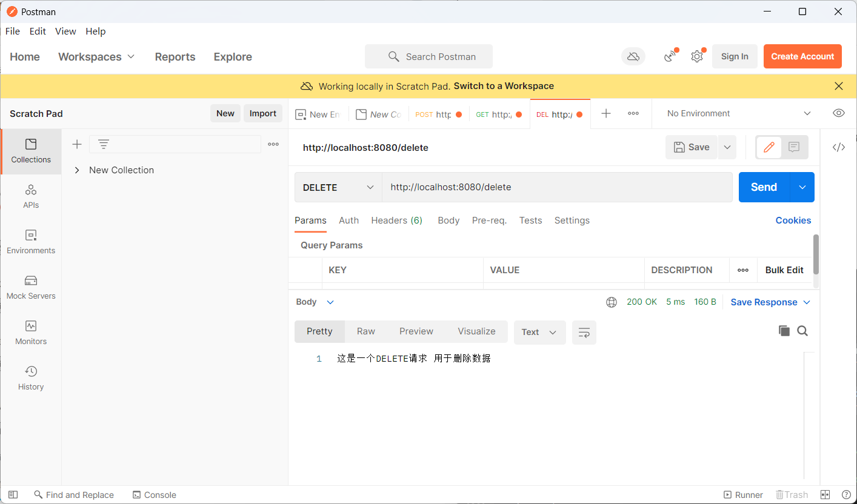Viewport: 857px width, 504px height.
Task: Open the code snippet icon
Action: [x=839, y=147]
